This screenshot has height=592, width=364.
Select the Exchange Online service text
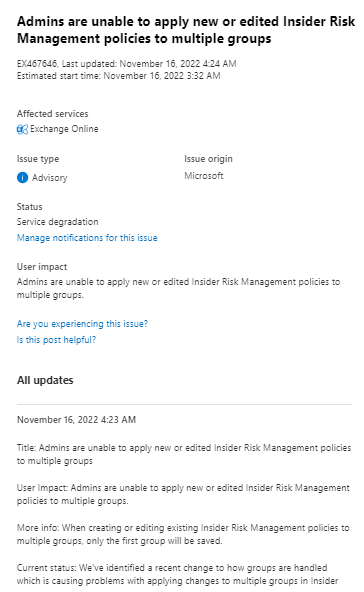(64, 129)
